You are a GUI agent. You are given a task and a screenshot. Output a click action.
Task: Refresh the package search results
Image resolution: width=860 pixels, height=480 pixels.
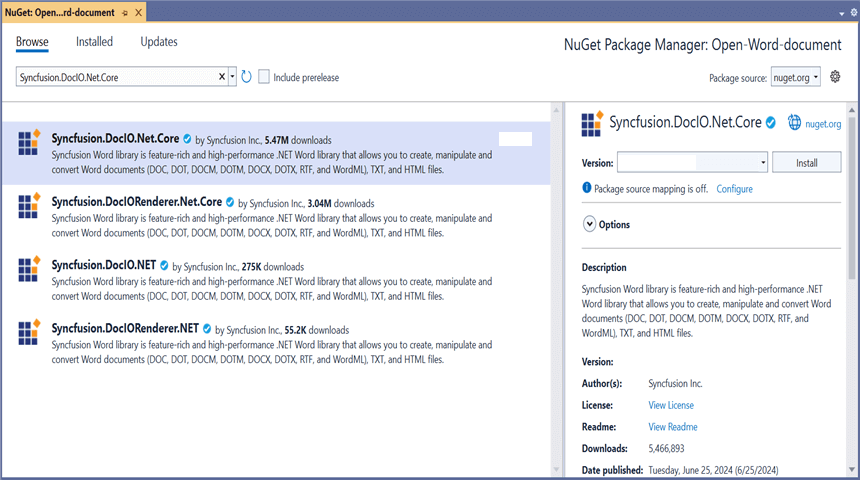(x=246, y=77)
